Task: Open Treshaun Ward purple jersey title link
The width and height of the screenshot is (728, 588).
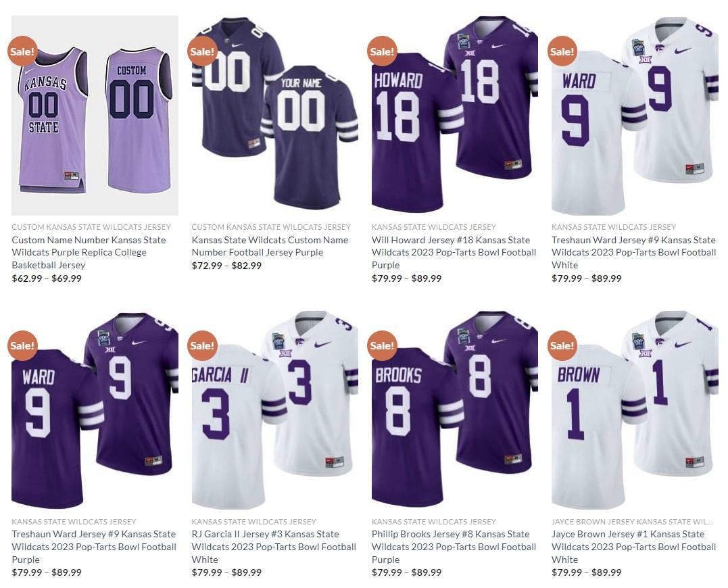Action: pos(94,547)
